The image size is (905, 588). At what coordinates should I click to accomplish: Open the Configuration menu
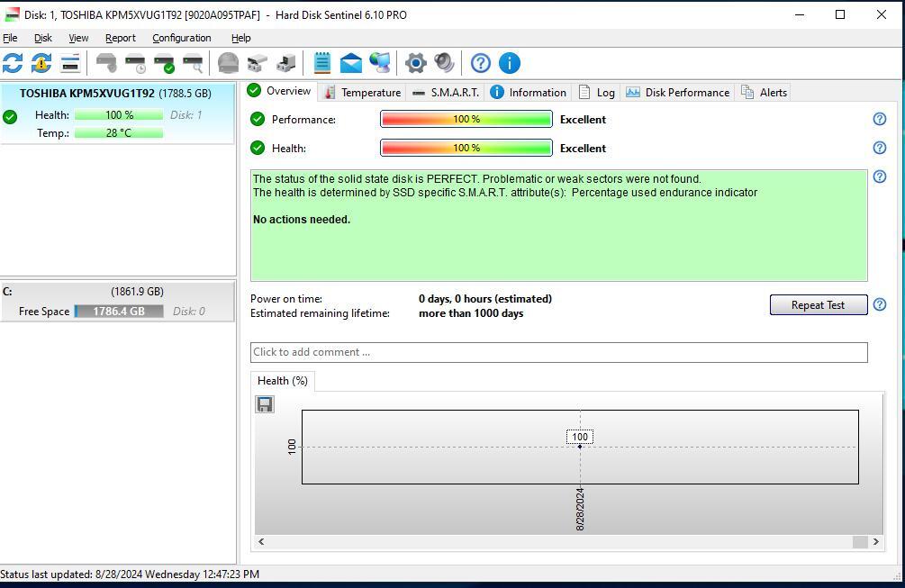click(x=181, y=38)
